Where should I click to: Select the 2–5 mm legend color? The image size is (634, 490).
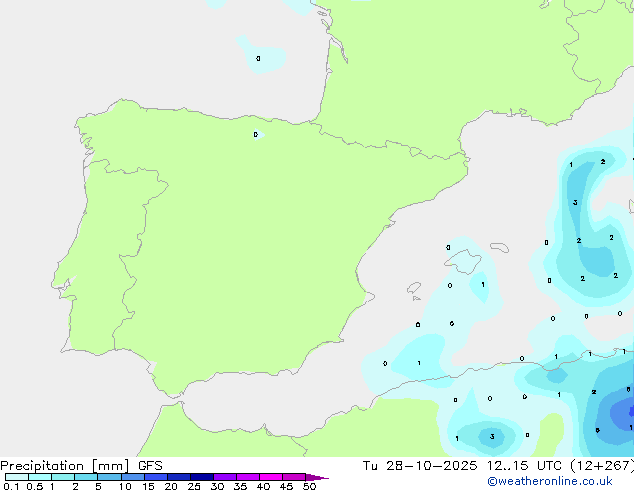(86, 477)
